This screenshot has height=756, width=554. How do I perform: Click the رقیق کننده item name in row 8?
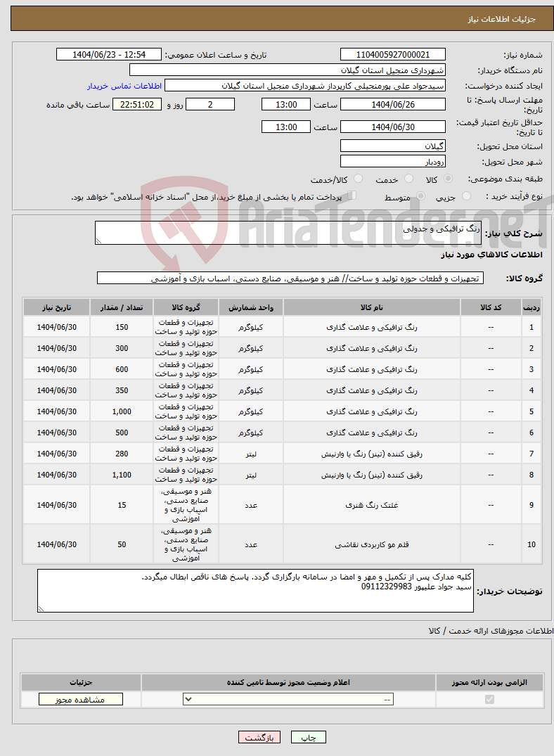coord(372,475)
